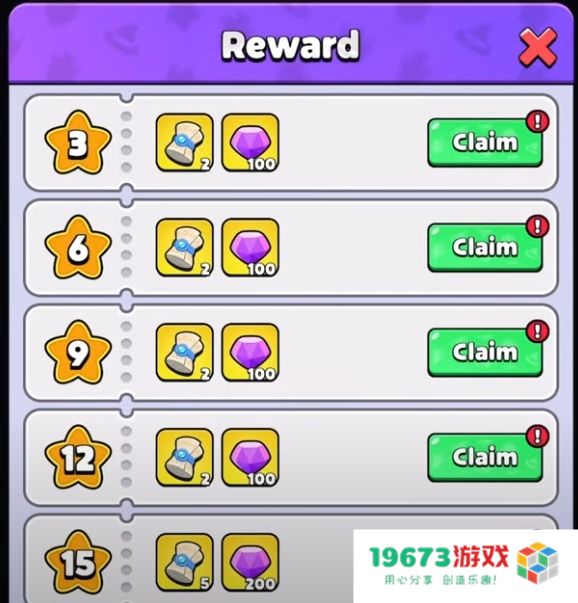This screenshot has height=603, width=578.
Task: Tap the orange star badge numbered 12
Action: point(78,458)
